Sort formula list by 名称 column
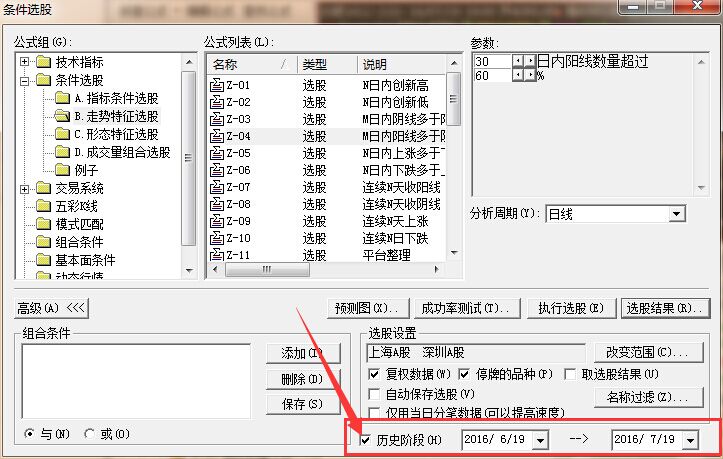 click(x=252, y=65)
